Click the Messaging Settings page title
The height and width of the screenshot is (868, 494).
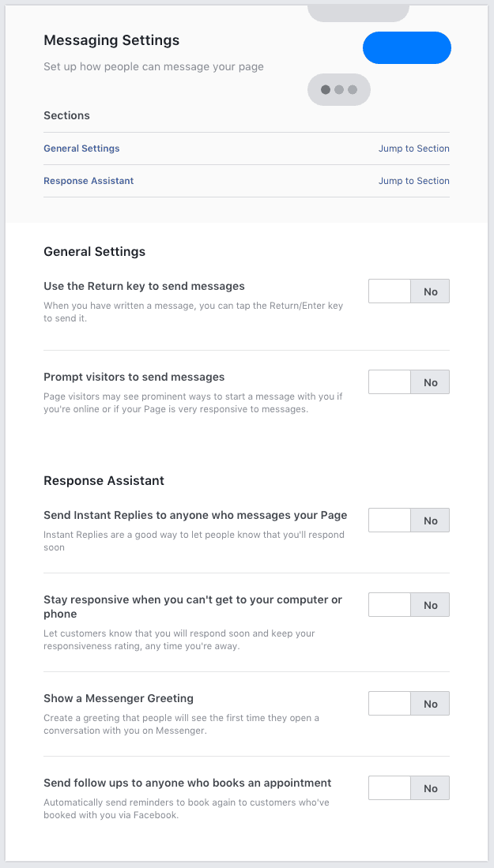point(111,40)
